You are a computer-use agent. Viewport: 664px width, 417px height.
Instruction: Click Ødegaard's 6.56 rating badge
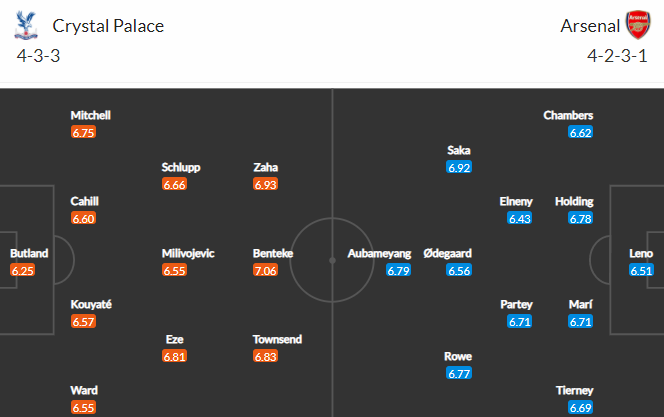[x=459, y=270]
